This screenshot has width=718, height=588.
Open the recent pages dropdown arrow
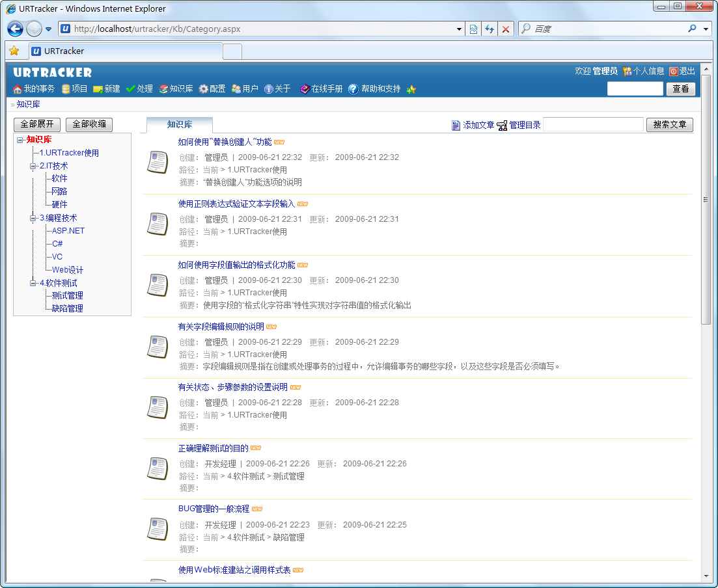click(49, 29)
